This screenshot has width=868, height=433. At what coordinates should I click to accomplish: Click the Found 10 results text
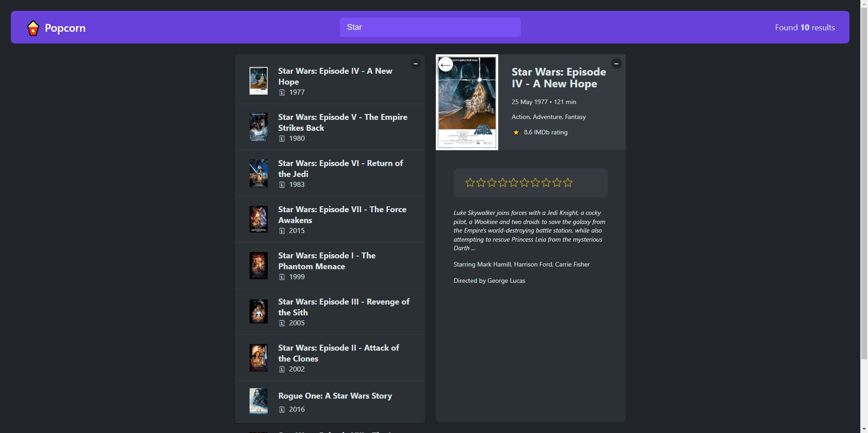(x=805, y=28)
